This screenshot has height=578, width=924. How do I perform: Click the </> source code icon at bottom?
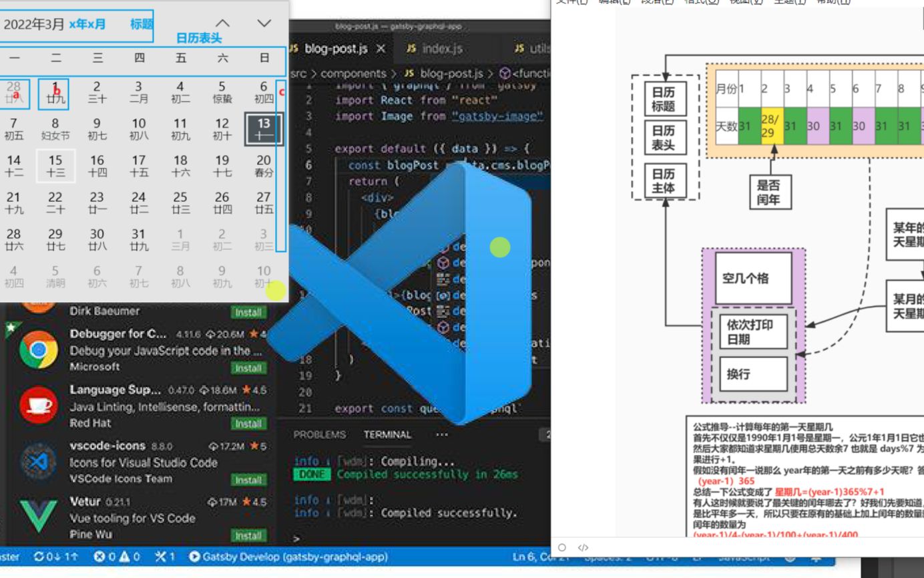pyautogui.click(x=583, y=547)
